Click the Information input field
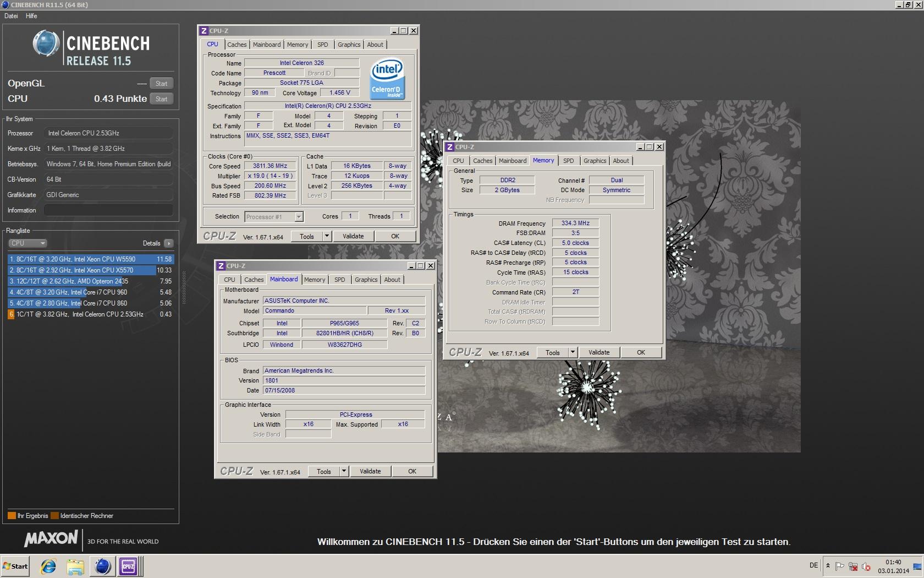 [108, 210]
